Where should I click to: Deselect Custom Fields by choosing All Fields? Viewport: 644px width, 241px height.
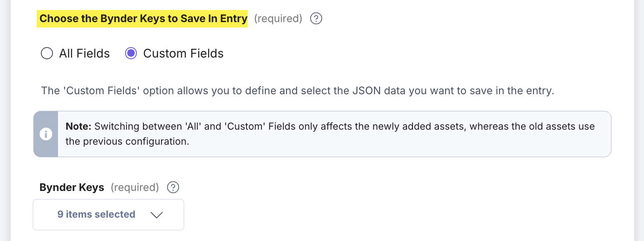(x=47, y=53)
